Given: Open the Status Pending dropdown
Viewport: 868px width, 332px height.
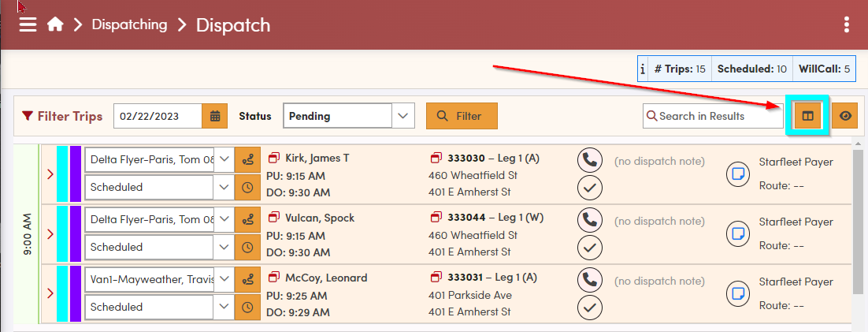Looking at the screenshot, I should tap(348, 116).
